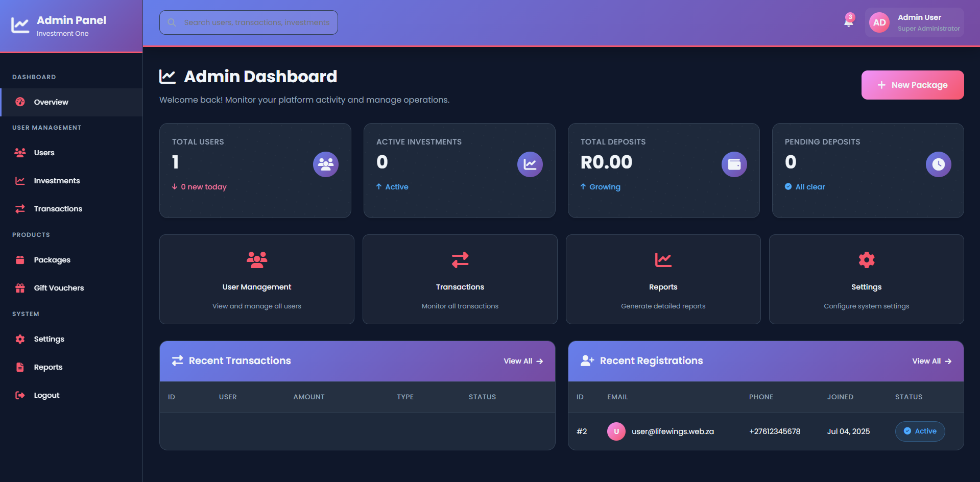Go to Investments in sidebar
Image resolution: width=980 pixels, height=482 pixels.
point(71,181)
